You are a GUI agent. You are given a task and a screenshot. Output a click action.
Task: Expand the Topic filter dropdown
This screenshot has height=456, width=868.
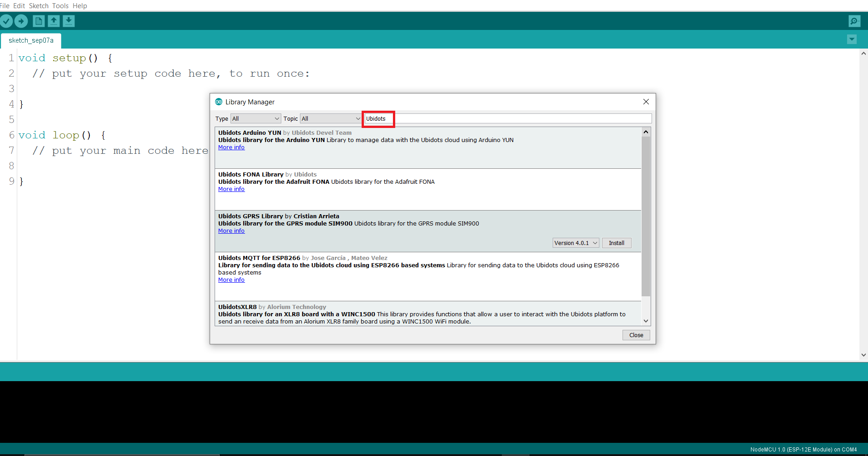tap(331, 118)
